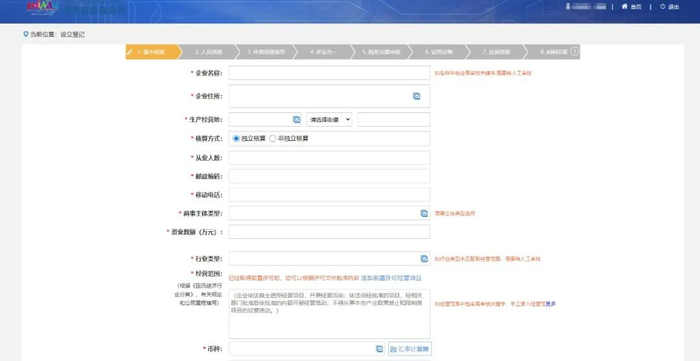Image resolution: width=700 pixels, height=361 pixels.
Task: Go to step 1 基本信息 tab
Action: pyautogui.click(x=152, y=52)
